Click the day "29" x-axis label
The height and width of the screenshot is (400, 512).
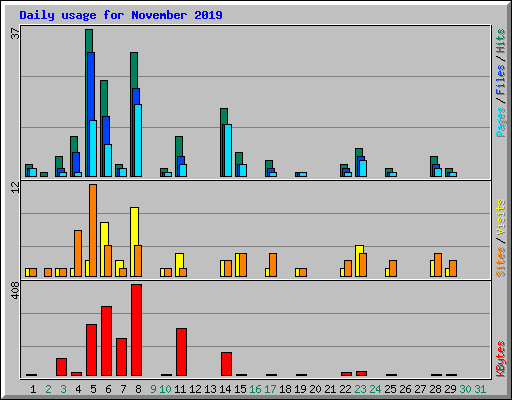tap(450, 389)
